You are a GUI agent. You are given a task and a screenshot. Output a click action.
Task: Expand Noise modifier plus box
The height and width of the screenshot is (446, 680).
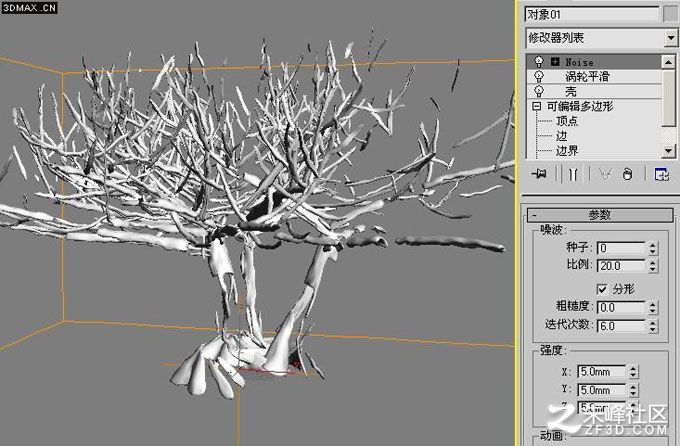(555, 62)
